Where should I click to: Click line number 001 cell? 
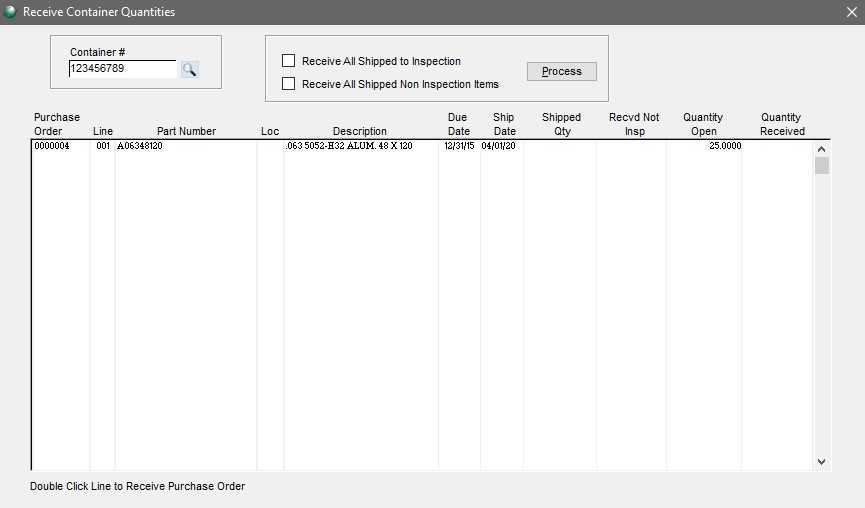point(103,146)
